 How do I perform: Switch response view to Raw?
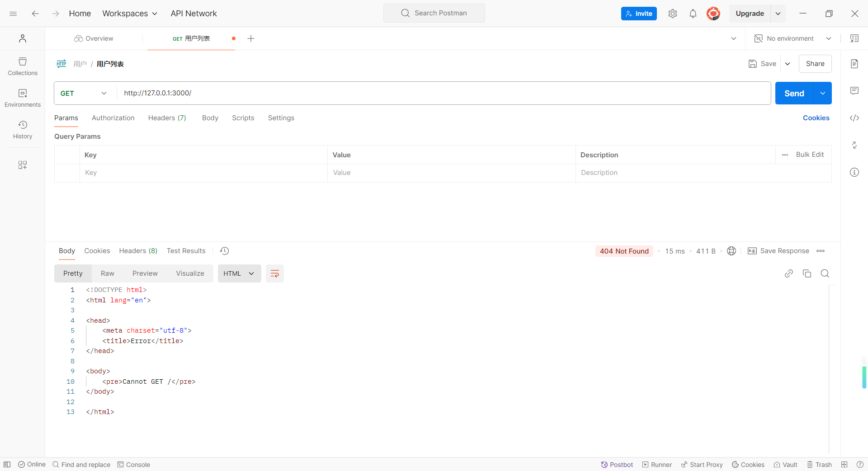point(108,273)
